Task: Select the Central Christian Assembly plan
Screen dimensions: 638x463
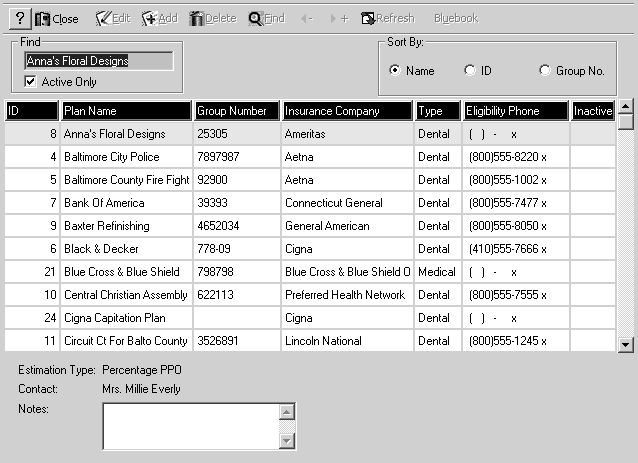Action: [126, 295]
